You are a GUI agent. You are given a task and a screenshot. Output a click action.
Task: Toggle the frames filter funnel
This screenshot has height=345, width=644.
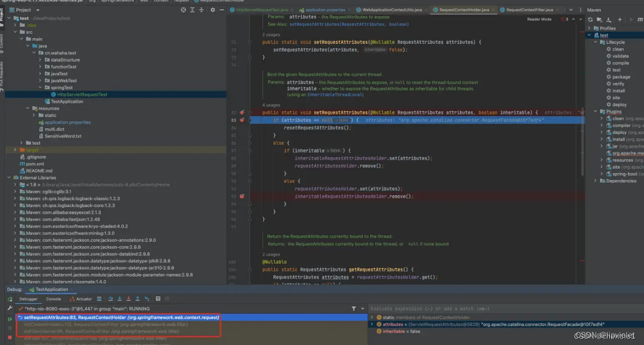coord(354,308)
